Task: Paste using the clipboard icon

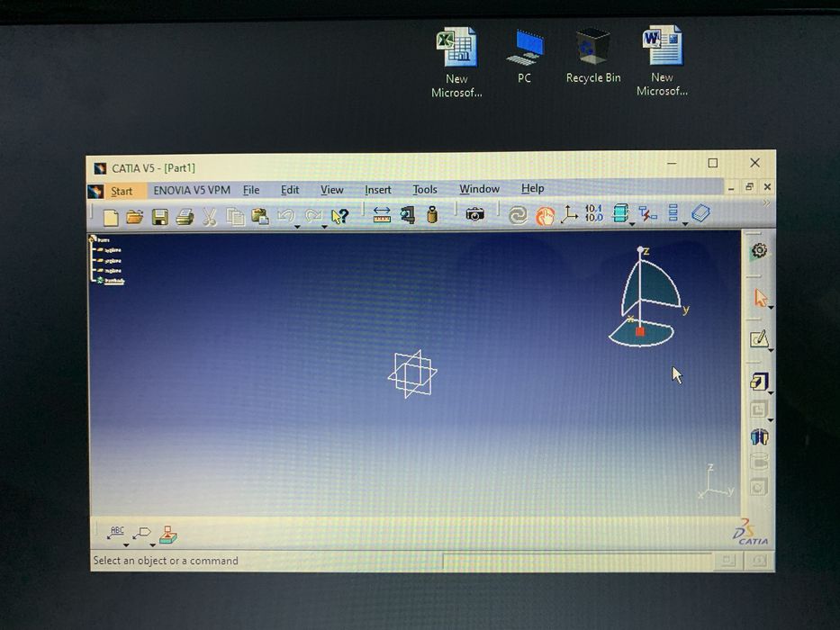Action: coord(260,216)
